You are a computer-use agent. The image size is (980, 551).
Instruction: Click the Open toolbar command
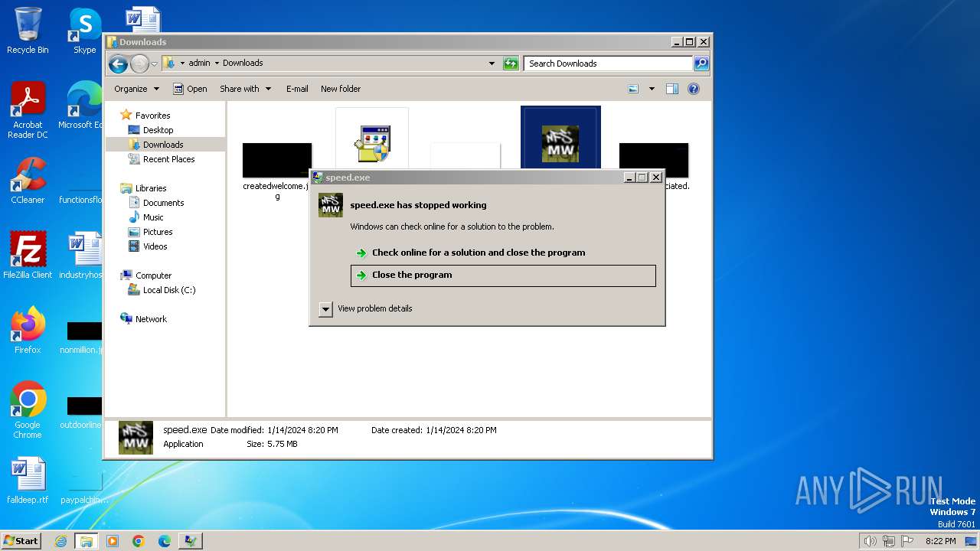tap(190, 89)
